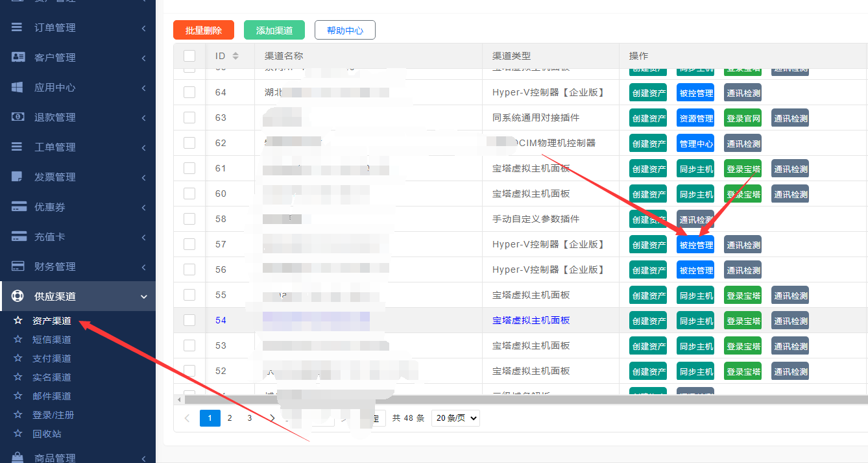The width and height of the screenshot is (868, 463).
Task: Open 资产渠道 submenu item
Action: point(52,321)
